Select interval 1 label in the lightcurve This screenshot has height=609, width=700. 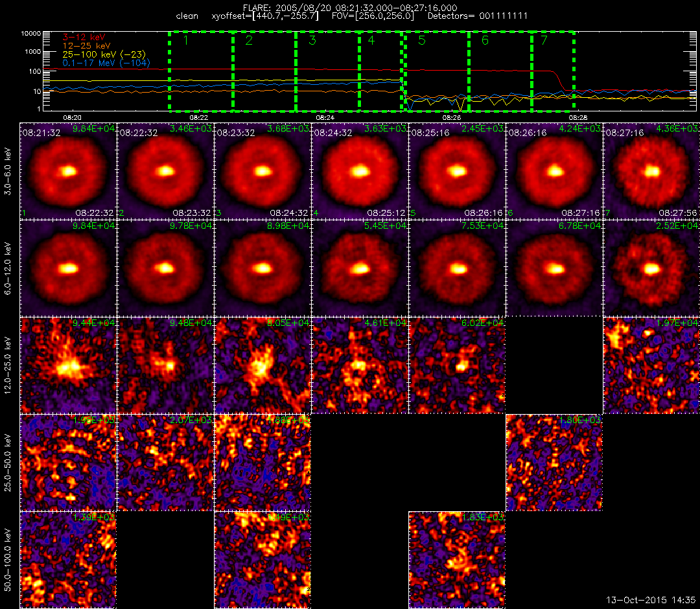pos(186,41)
